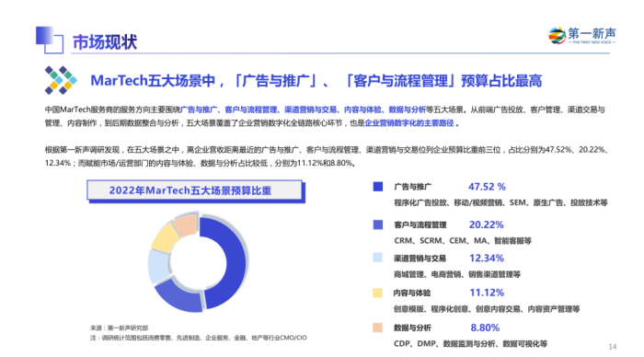The height and width of the screenshot is (357, 644).
Task: Click the 内容与体验 legend label
Action: (412, 293)
